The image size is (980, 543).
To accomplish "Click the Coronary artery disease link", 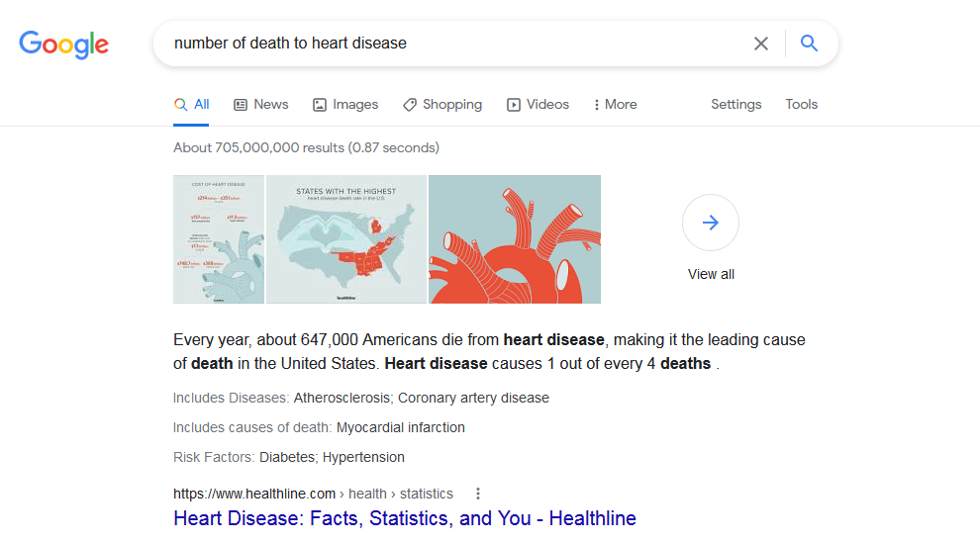I will (473, 398).
